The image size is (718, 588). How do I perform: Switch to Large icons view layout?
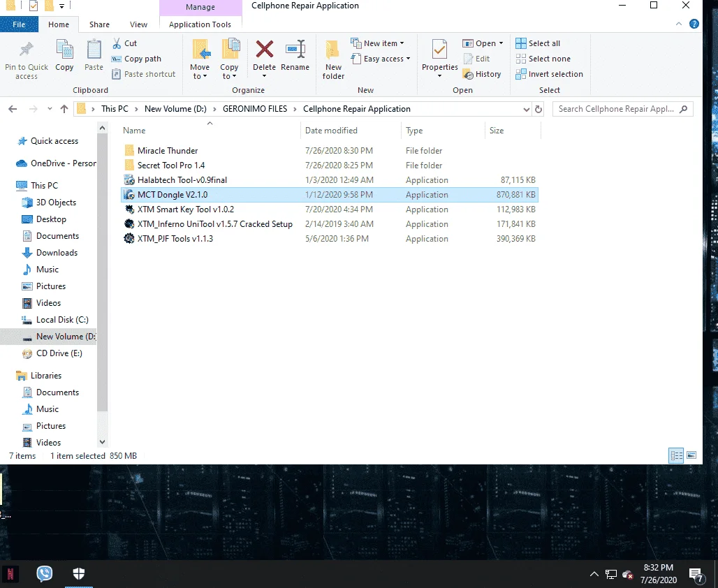pos(691,455)
